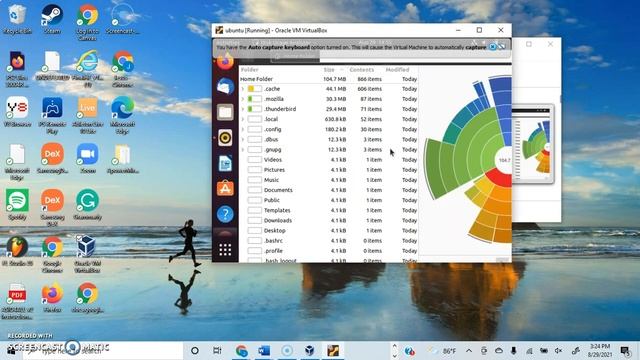Open Firefox from the Ubuntu dock
640x360 pixels.
click(x=225, y=62)
